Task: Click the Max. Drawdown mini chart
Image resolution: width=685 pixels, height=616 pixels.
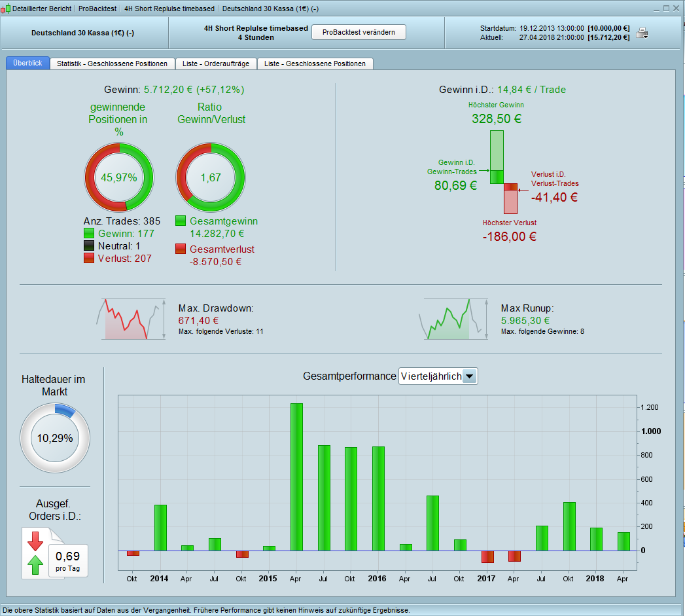Action: tap(131, 319)
